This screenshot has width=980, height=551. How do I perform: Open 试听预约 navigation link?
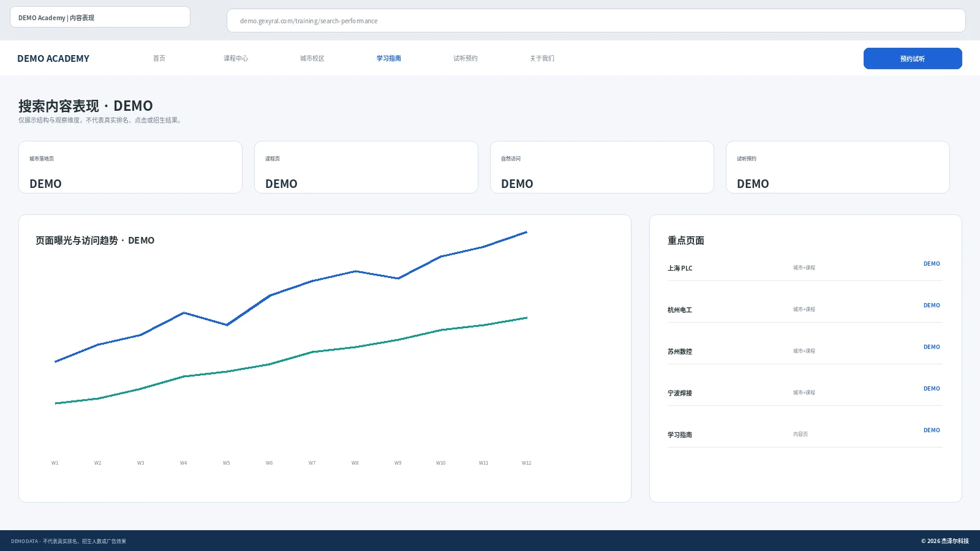[466, 58]
